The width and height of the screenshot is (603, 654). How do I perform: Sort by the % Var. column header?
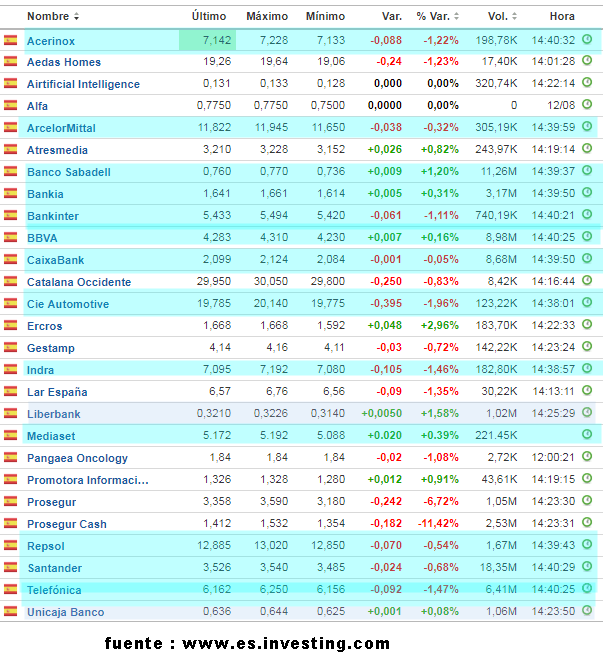(436, 17)
